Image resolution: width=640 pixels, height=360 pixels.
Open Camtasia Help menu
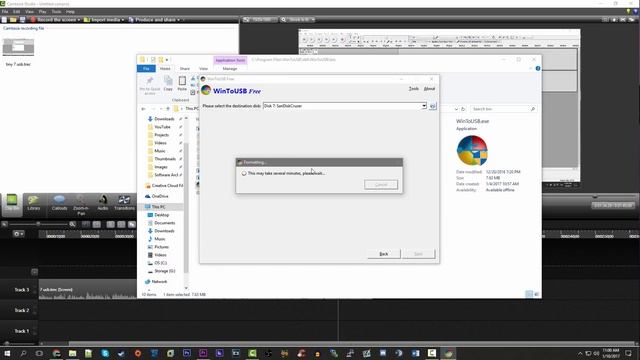[70, 11]
